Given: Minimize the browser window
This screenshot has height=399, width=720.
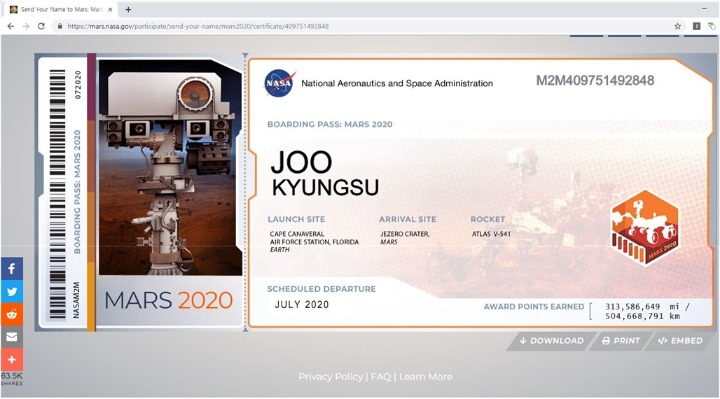Looking at the screenshot, I should (704, 9).
